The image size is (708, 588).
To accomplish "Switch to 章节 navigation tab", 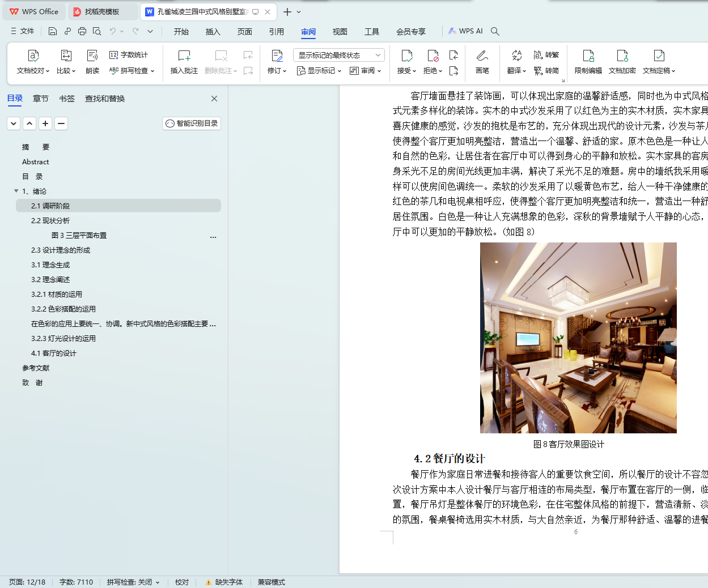I will [x=41, y=99].
